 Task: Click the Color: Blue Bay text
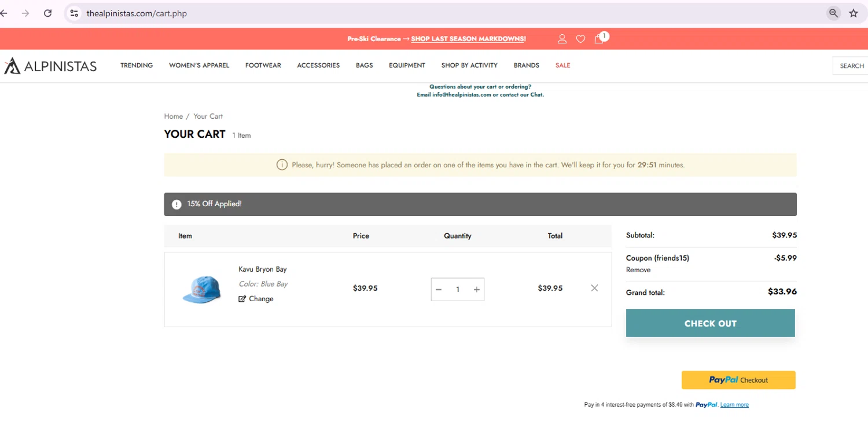click(263, 284)
